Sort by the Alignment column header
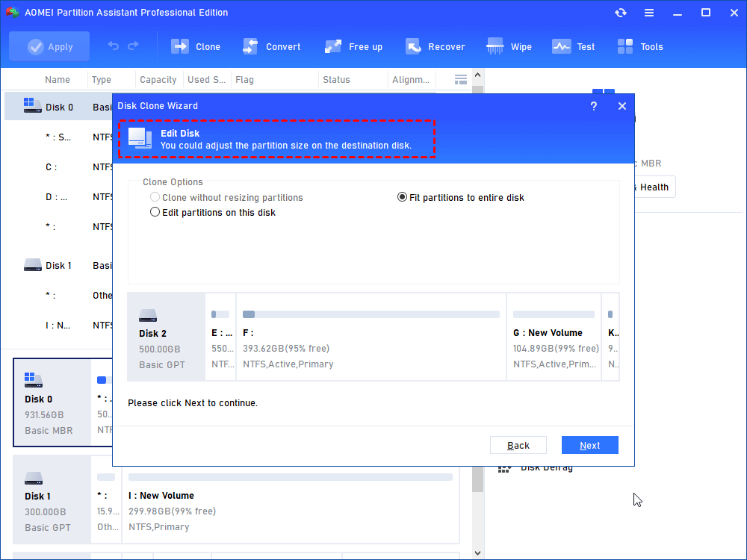The height and width of the screenshot is (560, 747). click(x=411, y=80)
